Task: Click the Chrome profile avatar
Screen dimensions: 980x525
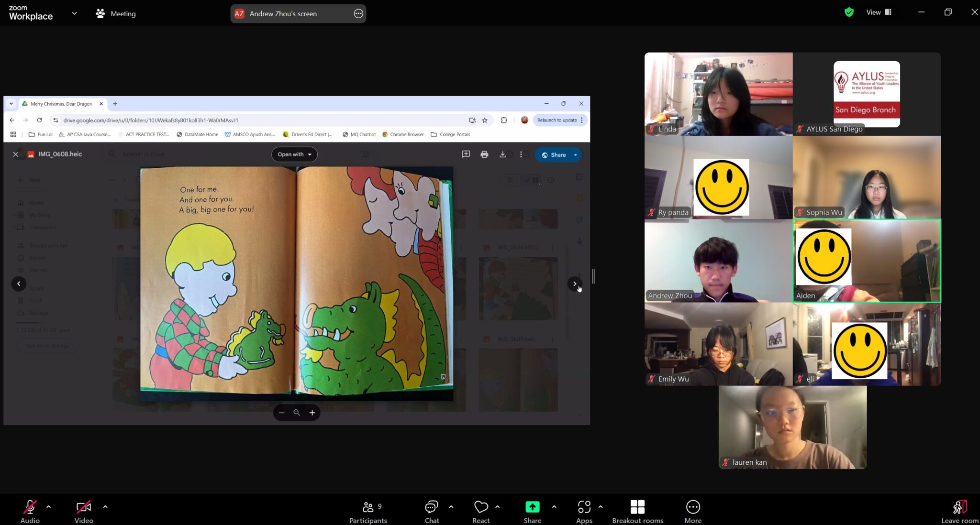Action: point(524,120)
